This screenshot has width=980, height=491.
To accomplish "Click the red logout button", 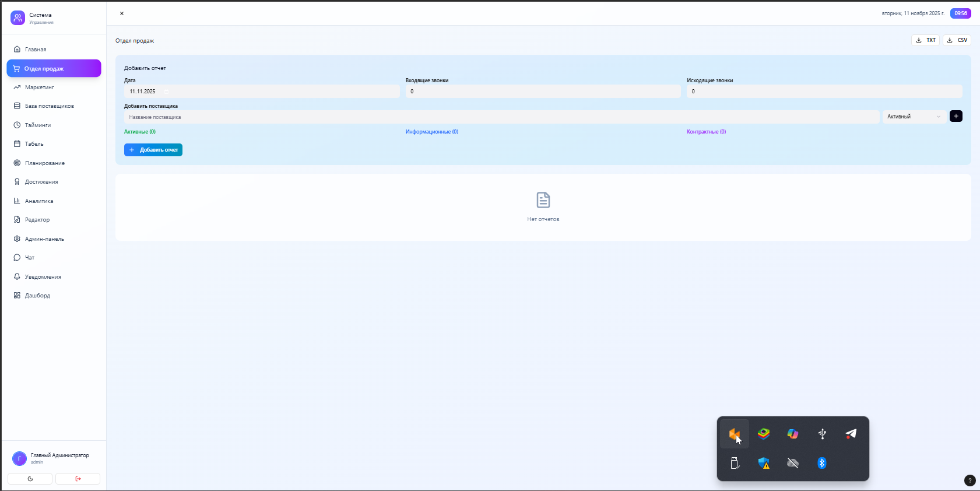I will pos(78,479).
